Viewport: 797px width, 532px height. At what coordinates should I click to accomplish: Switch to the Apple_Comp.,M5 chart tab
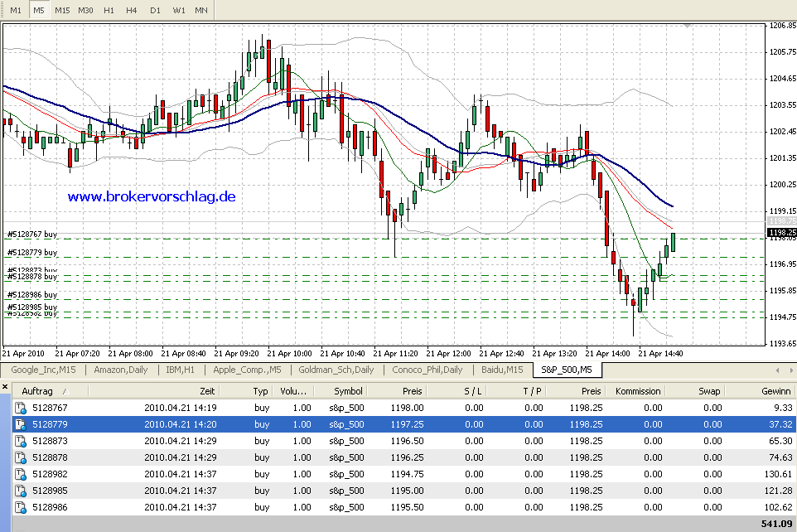pos(247,370)
